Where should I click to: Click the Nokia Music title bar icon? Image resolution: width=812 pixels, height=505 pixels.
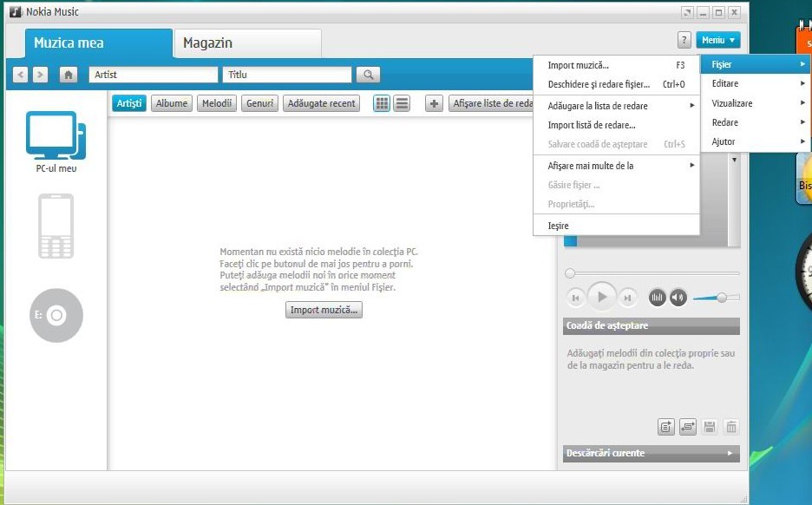(16, 11)
